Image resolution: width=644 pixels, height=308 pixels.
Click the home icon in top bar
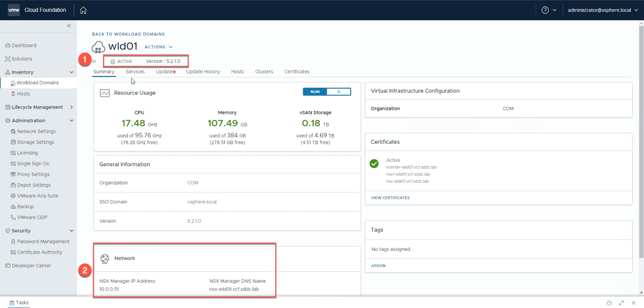83,10
